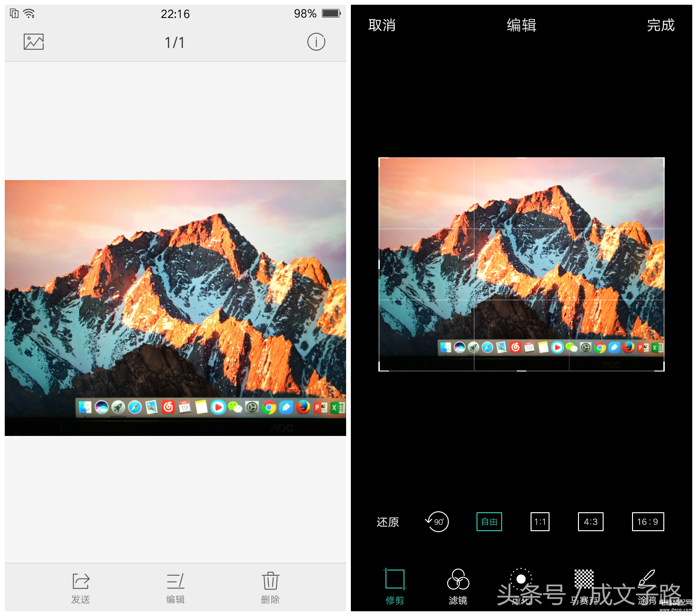Viewport: 697px width, 616px height.
Task: Tap 取消 to cancel editing
Action: [382, 25]
